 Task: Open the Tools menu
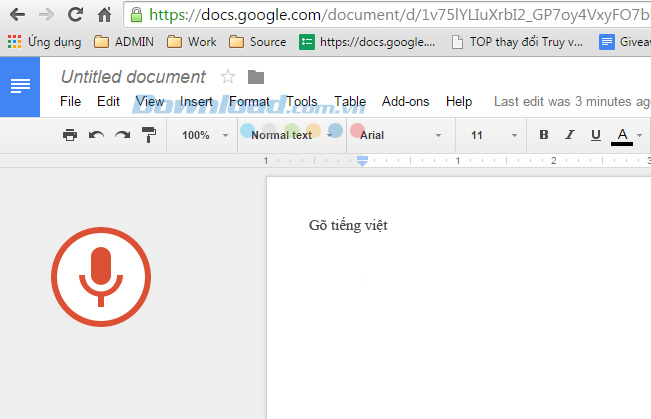(x=301, y=101)
